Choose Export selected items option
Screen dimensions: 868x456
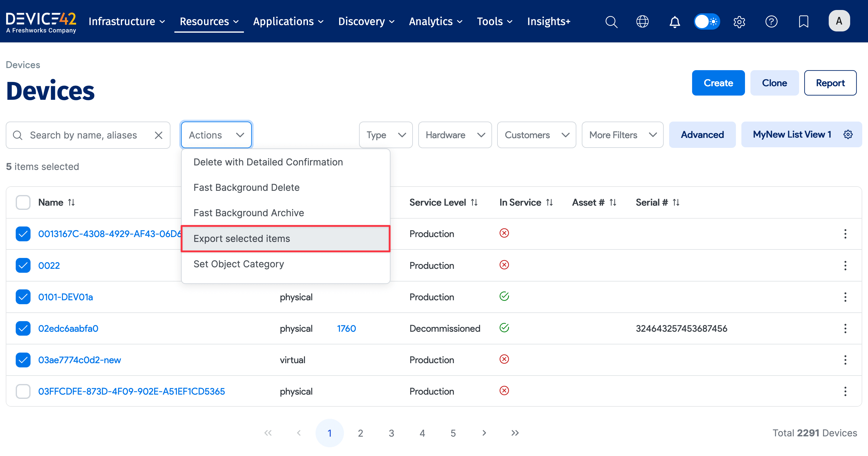285,238
